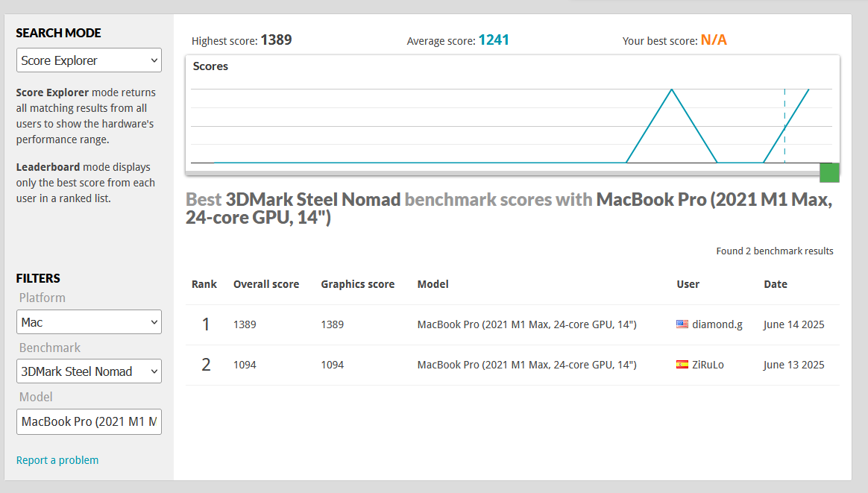Click the Report a problem link
The width and height of the screenshot is (868, 493).
coord(57,459)
